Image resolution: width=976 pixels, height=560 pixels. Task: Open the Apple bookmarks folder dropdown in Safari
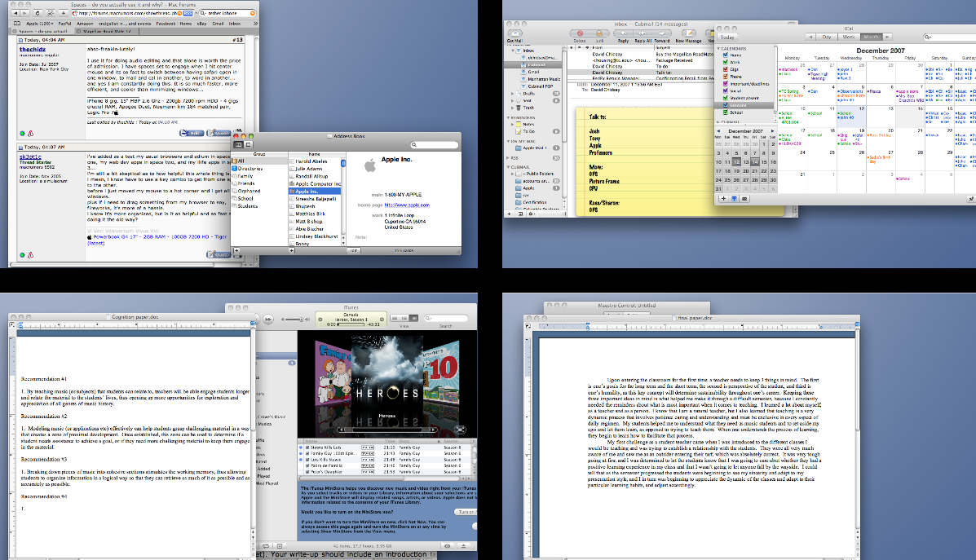coord(41,24)
